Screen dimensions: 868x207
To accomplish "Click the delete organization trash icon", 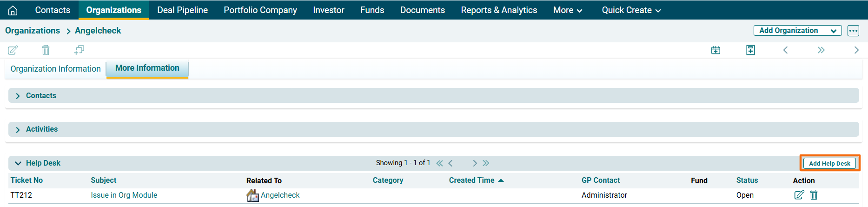I will click(46, 50).
